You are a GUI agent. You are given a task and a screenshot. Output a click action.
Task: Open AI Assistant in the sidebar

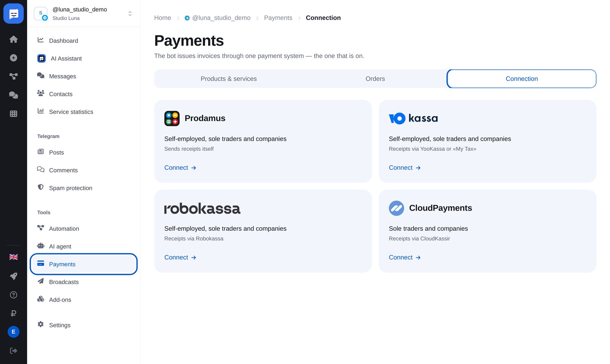(x=83, y=59)
